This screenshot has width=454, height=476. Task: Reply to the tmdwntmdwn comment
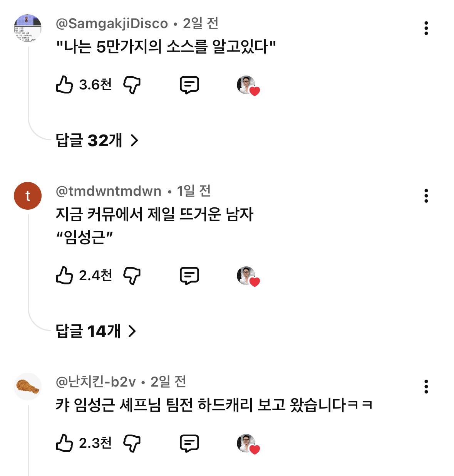click(189, 276)
